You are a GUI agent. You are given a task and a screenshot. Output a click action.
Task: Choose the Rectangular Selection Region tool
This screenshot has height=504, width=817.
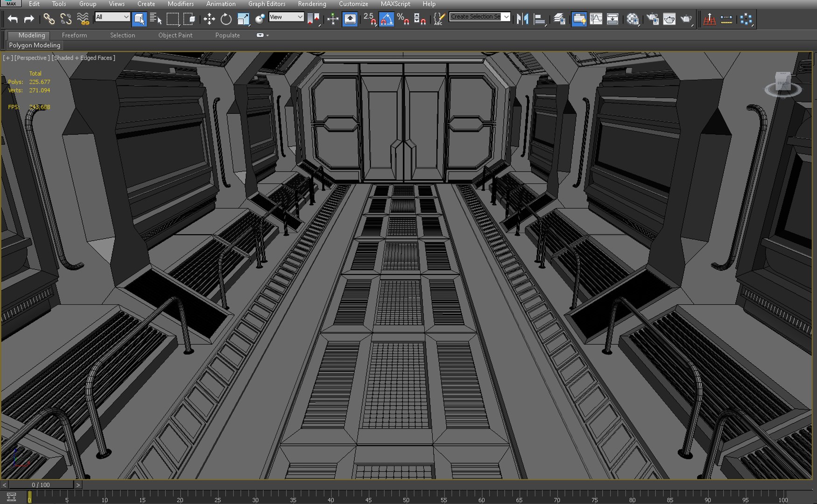click(173, 19)
